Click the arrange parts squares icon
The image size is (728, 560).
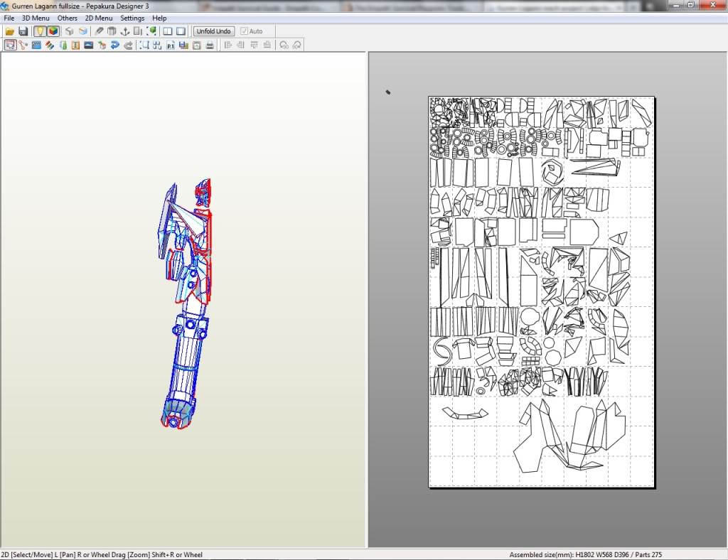click(157, 45)
